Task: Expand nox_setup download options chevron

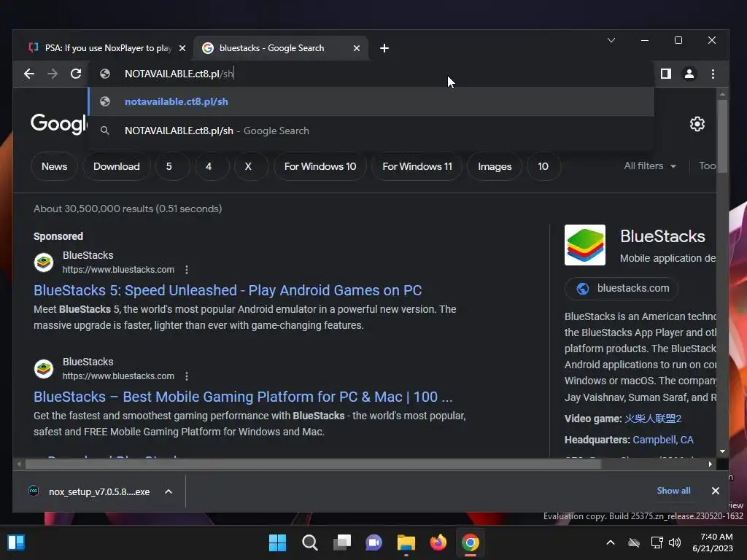Action: (169, 491)
